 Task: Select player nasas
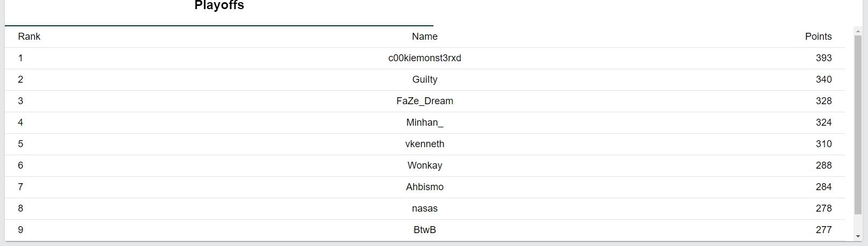click(425, 208)
